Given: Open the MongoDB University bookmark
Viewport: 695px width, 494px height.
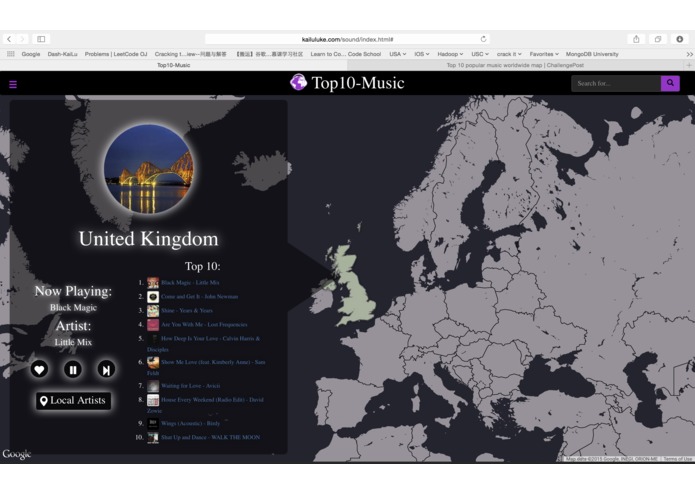Looking at the screenshot, I should [592, 54].
